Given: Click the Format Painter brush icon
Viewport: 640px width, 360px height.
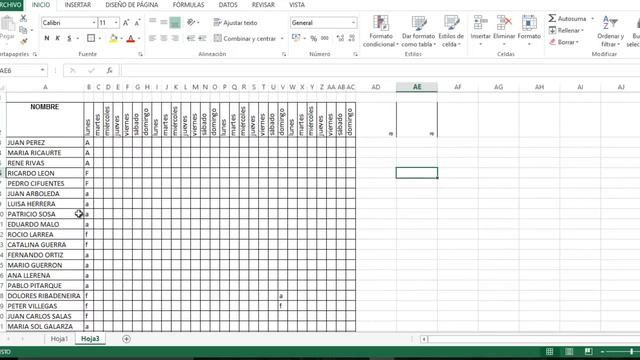Looking at the screenshot, I should coord(23,41).
